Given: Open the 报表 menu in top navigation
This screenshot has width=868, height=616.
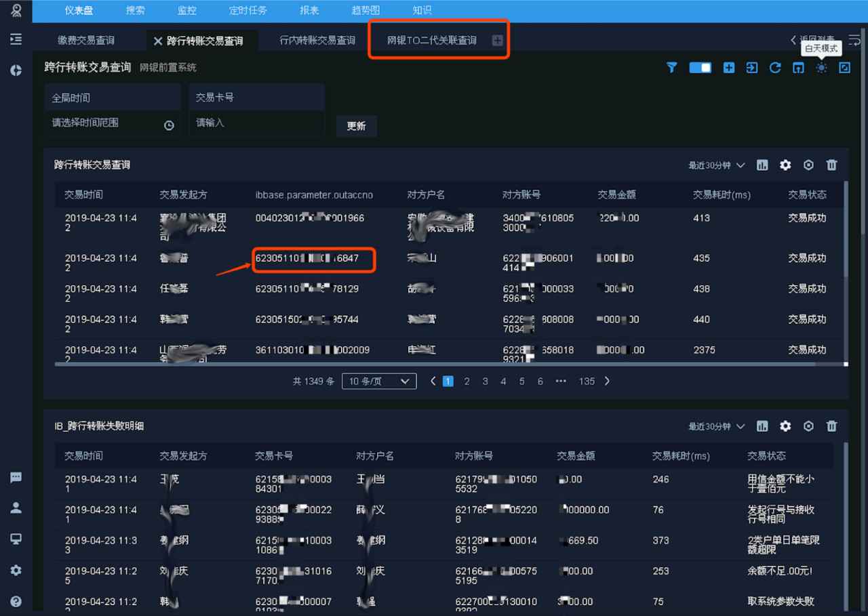Looking at the screenshot, I should [x=309, y=10].
